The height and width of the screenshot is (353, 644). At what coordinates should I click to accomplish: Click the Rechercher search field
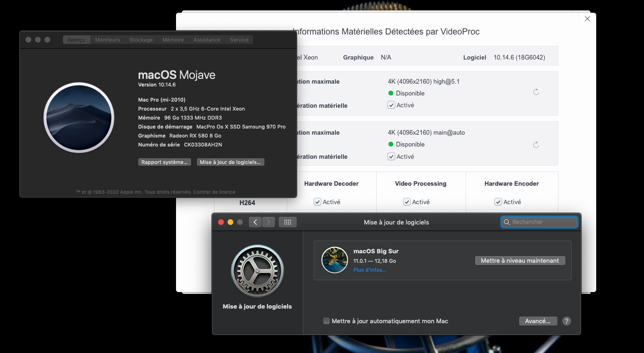pos(539,222)
